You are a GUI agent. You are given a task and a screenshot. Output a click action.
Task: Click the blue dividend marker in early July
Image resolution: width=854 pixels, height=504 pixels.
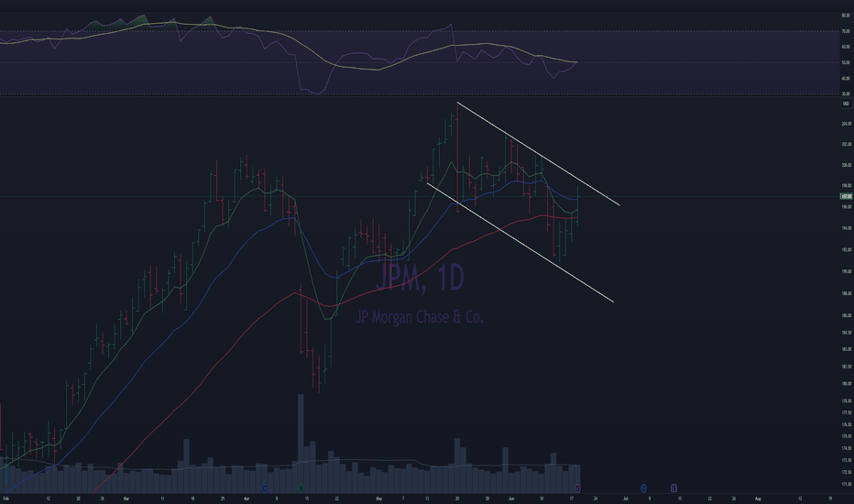643,488
